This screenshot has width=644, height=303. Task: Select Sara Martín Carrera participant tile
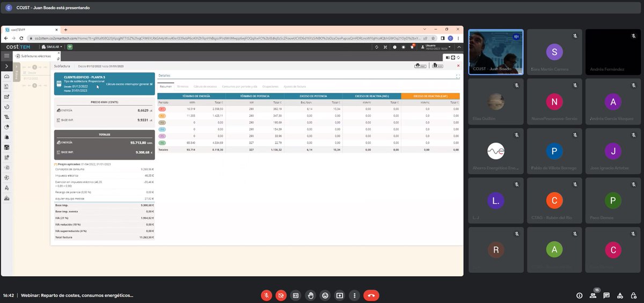tap(554, 51)
